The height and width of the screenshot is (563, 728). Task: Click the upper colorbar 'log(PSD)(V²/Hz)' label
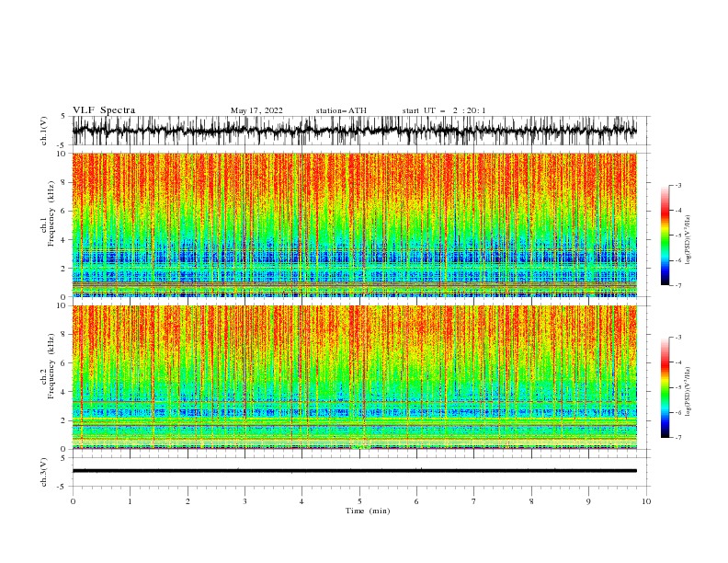point(688,240)
